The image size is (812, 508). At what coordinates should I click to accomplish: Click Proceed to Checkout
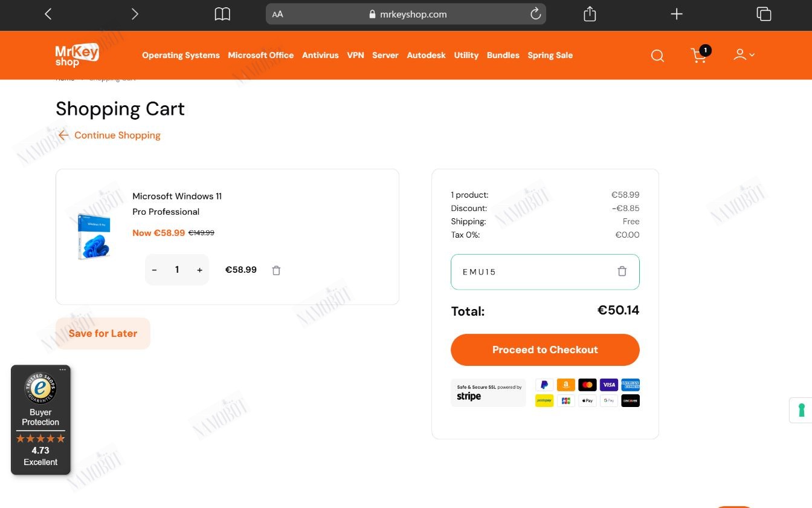[x=545, y=350]
